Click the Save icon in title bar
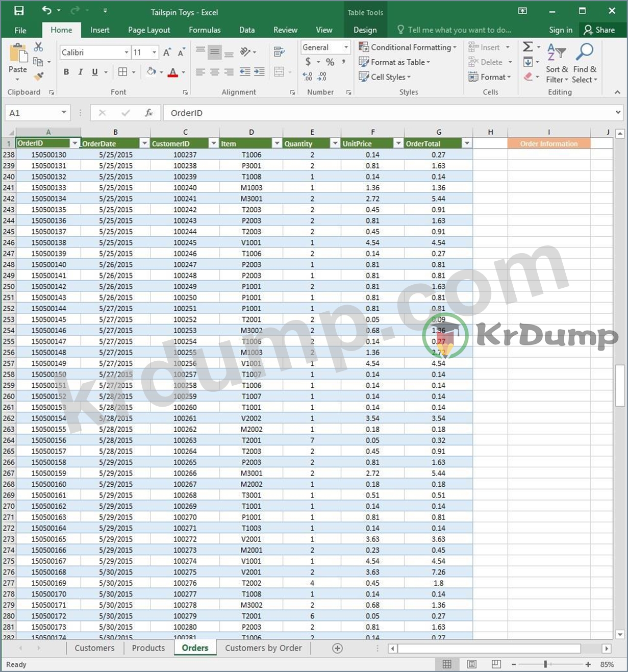Image resolution: width=628 pixels, height=672 pixels. tap(19, 11)
